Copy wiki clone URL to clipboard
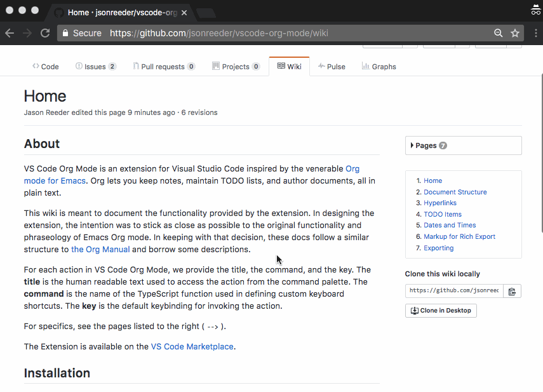Screen dimensions: 543x392 click(512, 291)
